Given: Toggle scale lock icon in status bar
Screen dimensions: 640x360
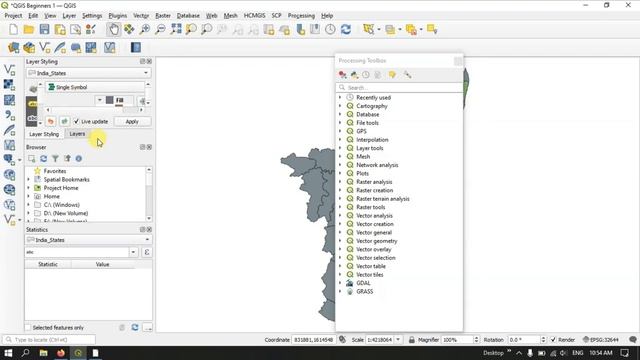Looking at the screenshot, I should click(411, 340).
